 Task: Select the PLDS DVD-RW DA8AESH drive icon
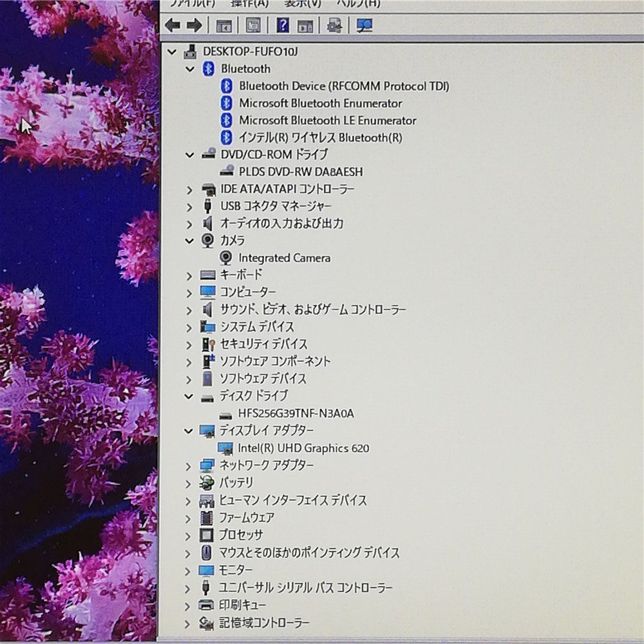226,172
